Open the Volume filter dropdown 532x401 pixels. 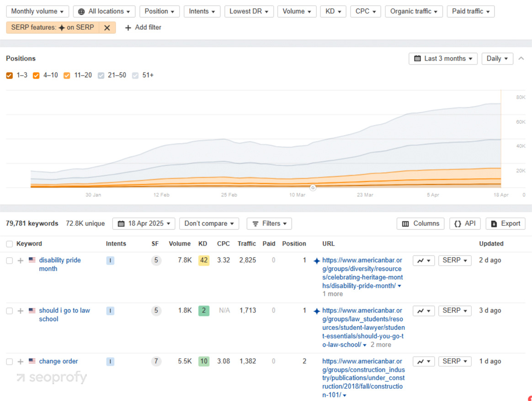(297, 11)
